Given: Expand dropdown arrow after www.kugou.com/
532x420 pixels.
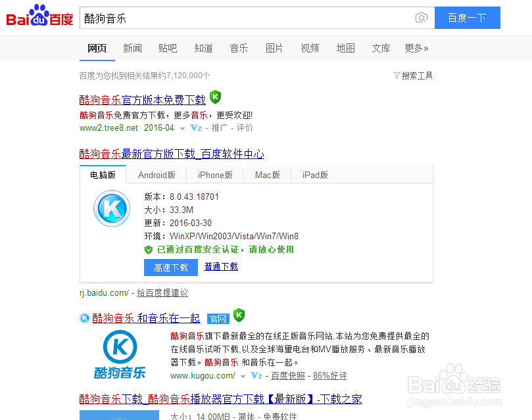Looking at the screenshot, I should pyautogui.click(x=243, y=376).
